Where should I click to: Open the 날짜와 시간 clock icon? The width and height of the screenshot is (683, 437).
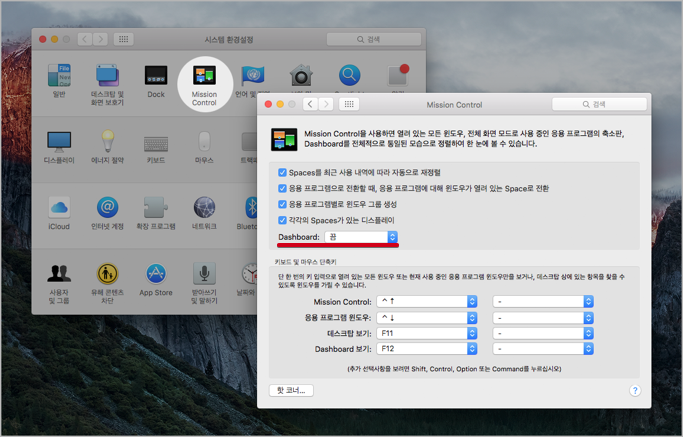pyautogui.click(x=250, y=274)
